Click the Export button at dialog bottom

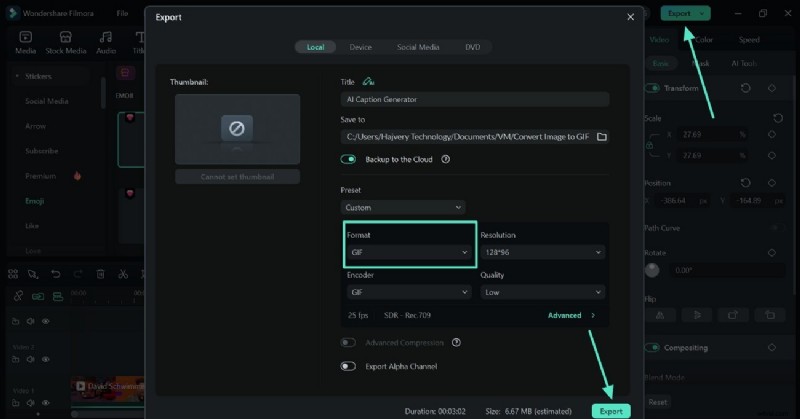610,411
